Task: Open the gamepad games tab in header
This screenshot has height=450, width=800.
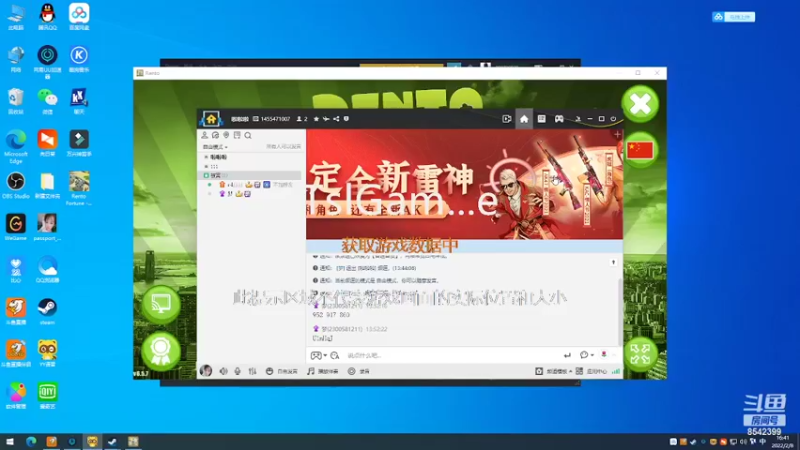Action: (559, 119)
